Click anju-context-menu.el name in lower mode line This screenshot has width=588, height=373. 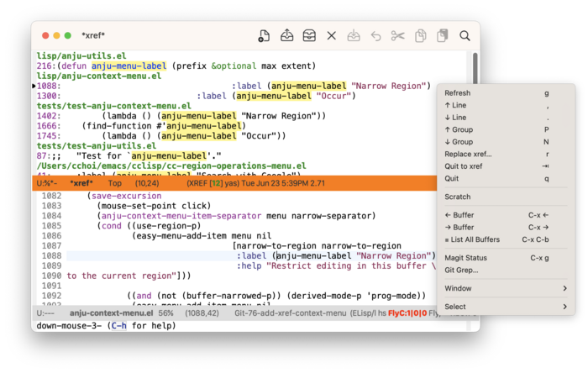pos(111,313)
